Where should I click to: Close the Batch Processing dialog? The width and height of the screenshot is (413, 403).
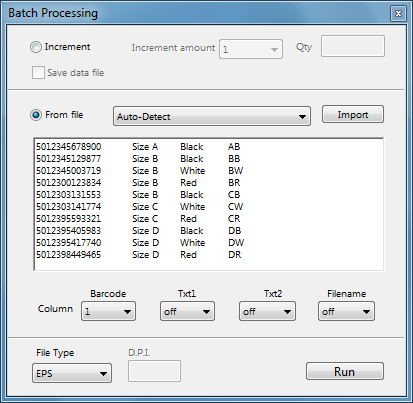(x=398, y=13)
